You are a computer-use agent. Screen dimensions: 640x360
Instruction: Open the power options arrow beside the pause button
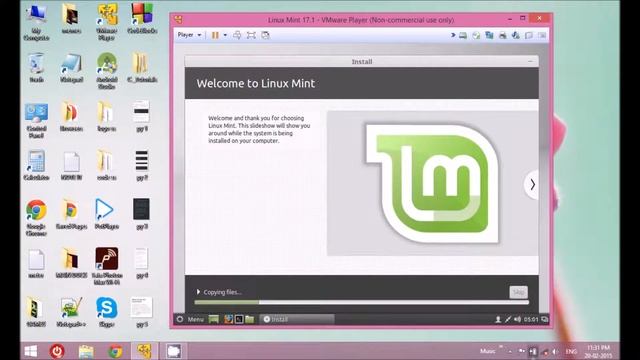pyautogui.click(x=225, y=35)
